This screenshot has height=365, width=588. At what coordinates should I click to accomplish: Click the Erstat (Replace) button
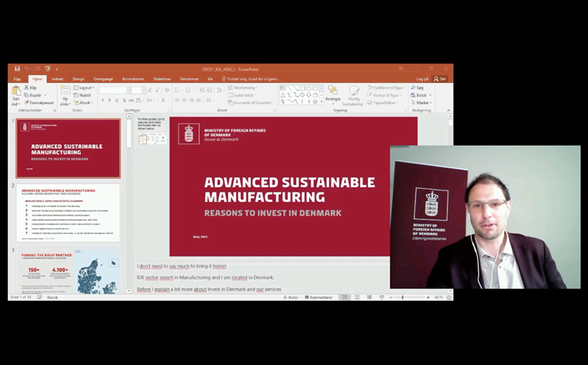[x=422, y=95]
